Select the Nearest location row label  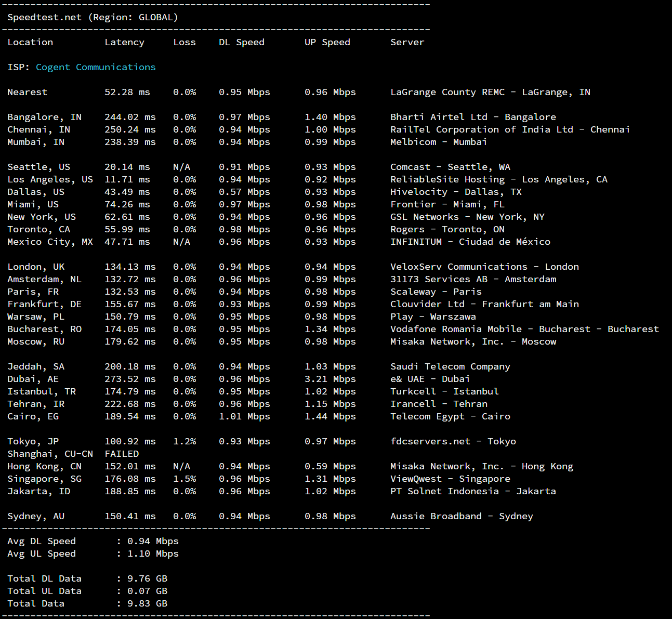click(x=27, y=92)
